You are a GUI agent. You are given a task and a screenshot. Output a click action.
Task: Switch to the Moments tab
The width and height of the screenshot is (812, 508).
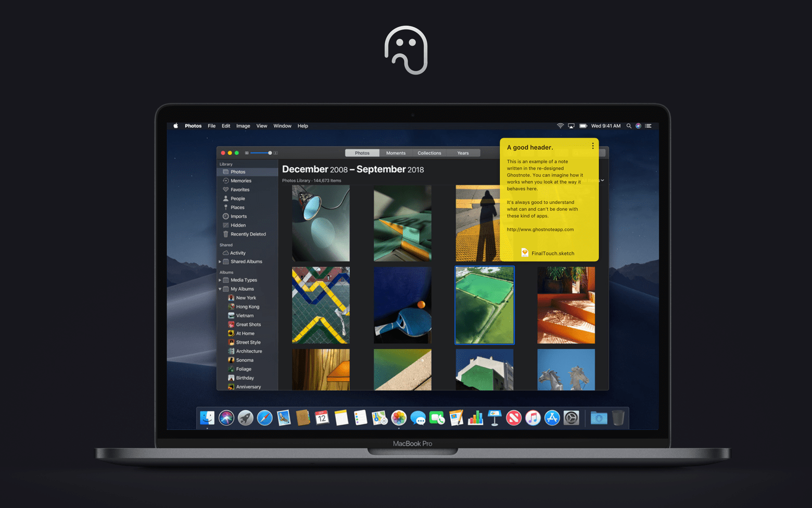point(396,153)
